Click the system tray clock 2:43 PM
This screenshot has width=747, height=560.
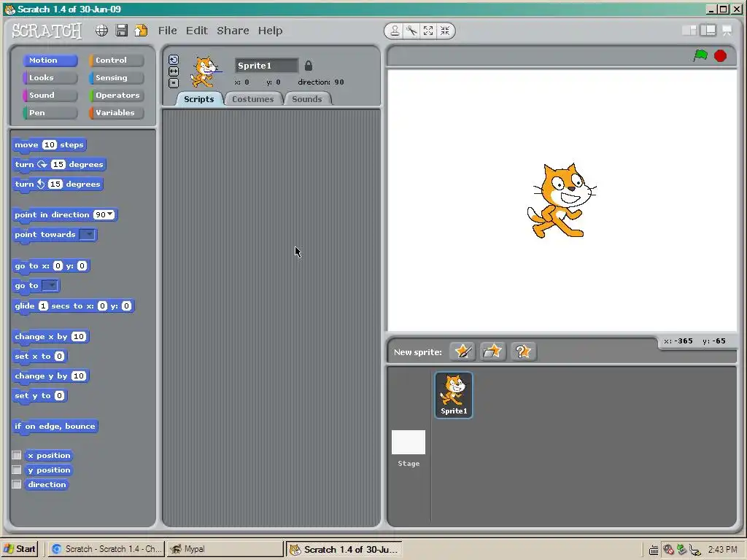point(722,550)
